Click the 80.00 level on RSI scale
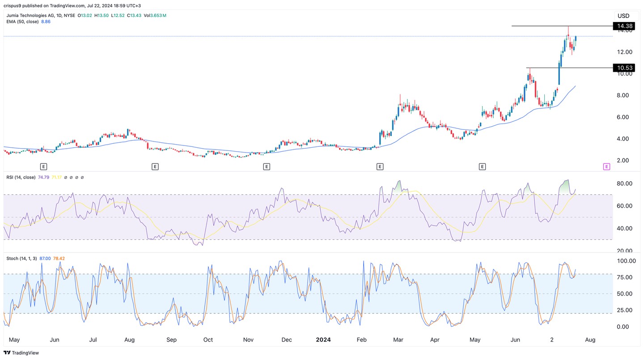 (624, 184)
